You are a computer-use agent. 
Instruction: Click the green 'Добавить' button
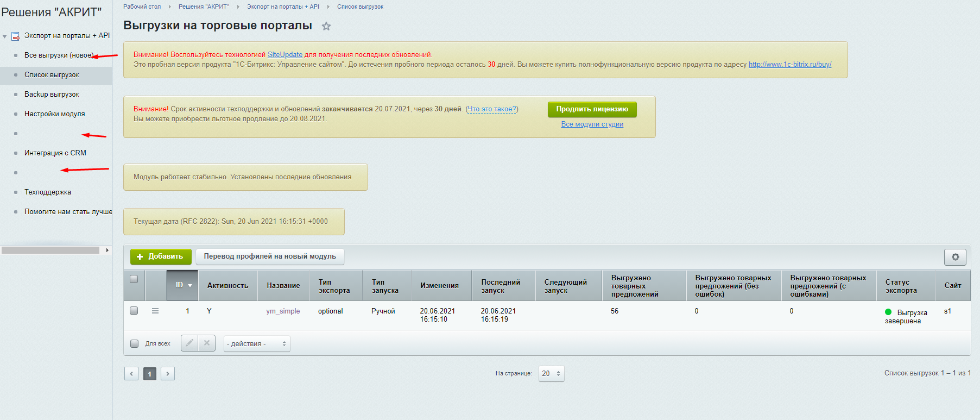click(x=160, y=256)
